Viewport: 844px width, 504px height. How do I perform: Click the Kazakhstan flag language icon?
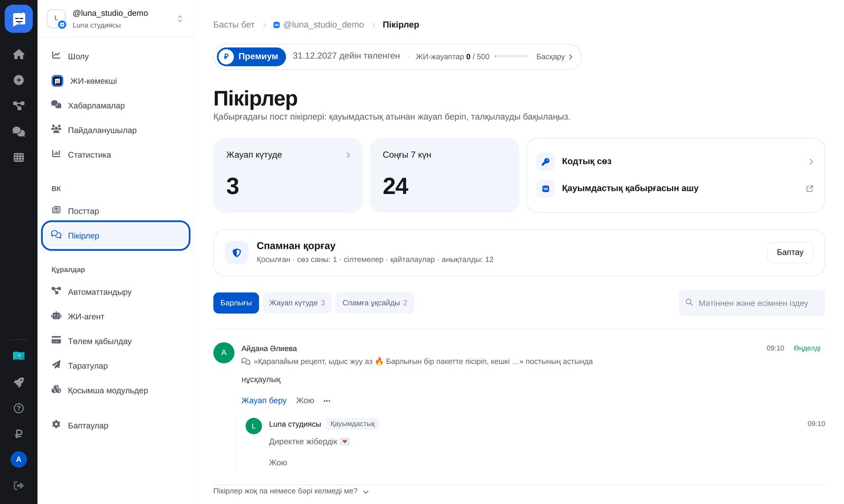tap(18, 356)
